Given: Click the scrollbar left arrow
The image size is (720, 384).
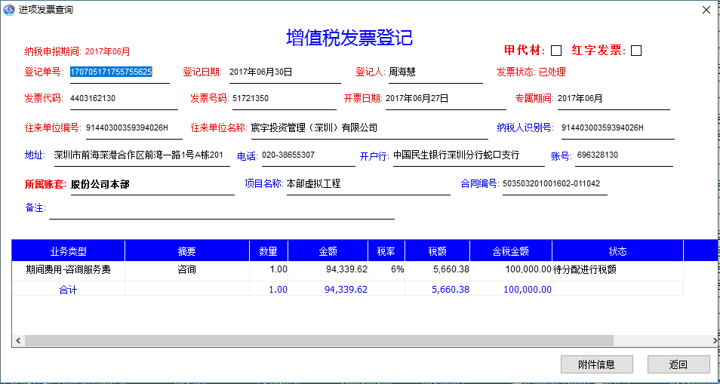Looking at the screenshot, I should [18, 340].
